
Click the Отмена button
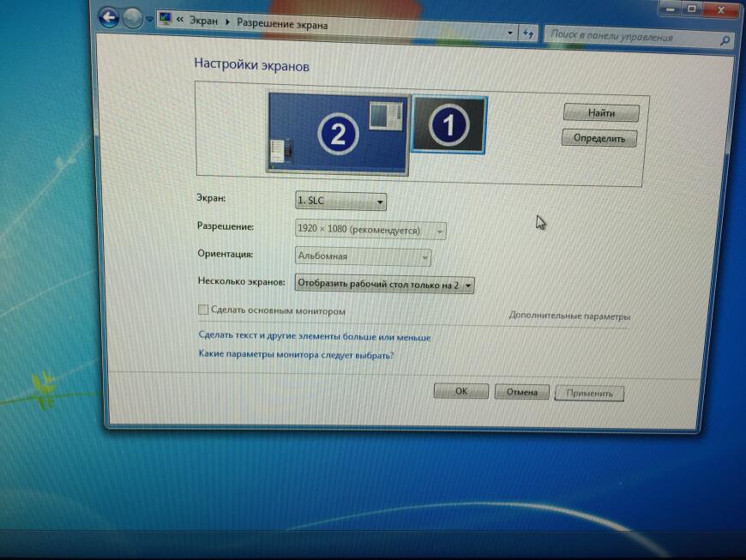pyautogui.click(x=522, y=392)
